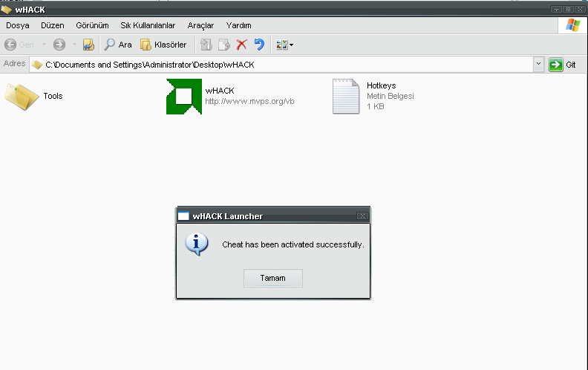Select the green wHACK application icon
This screenshot has width=588, height=370.
pos(184,97)
